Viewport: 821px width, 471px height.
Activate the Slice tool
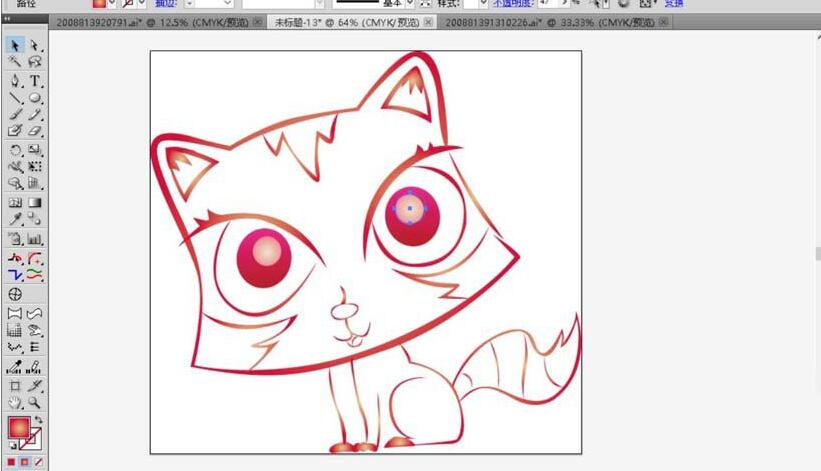(x=35, y=386)
